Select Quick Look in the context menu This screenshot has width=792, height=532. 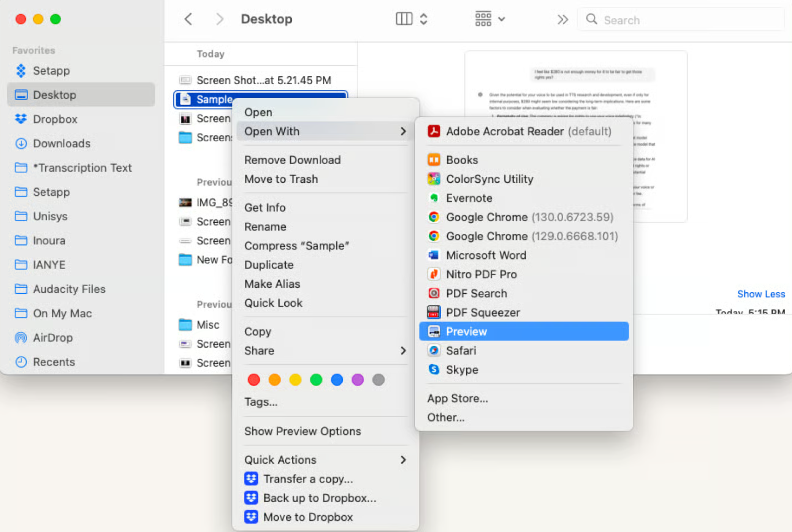[x=325, y=303]
